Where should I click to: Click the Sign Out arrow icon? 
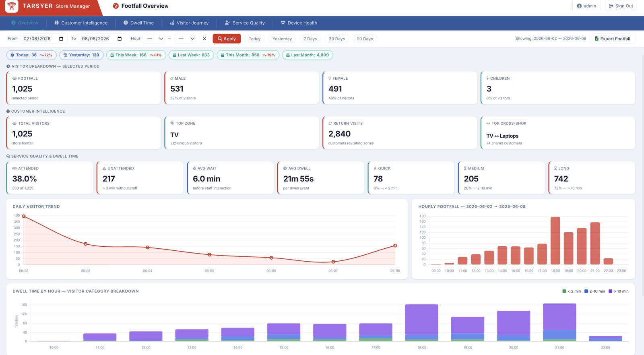[611, 6]
